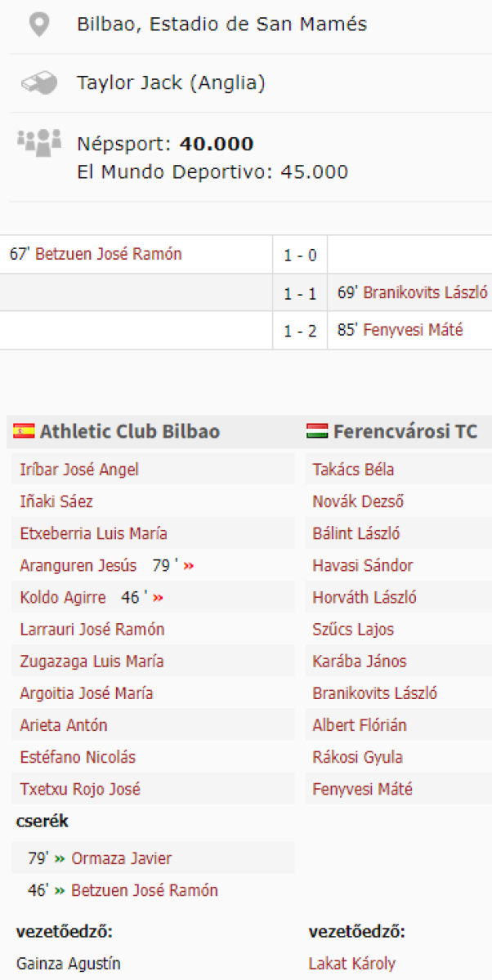Click the Ferencvárosi TC team heading
492x980 pixels.
pyautogui.click(x=405, y=431)
